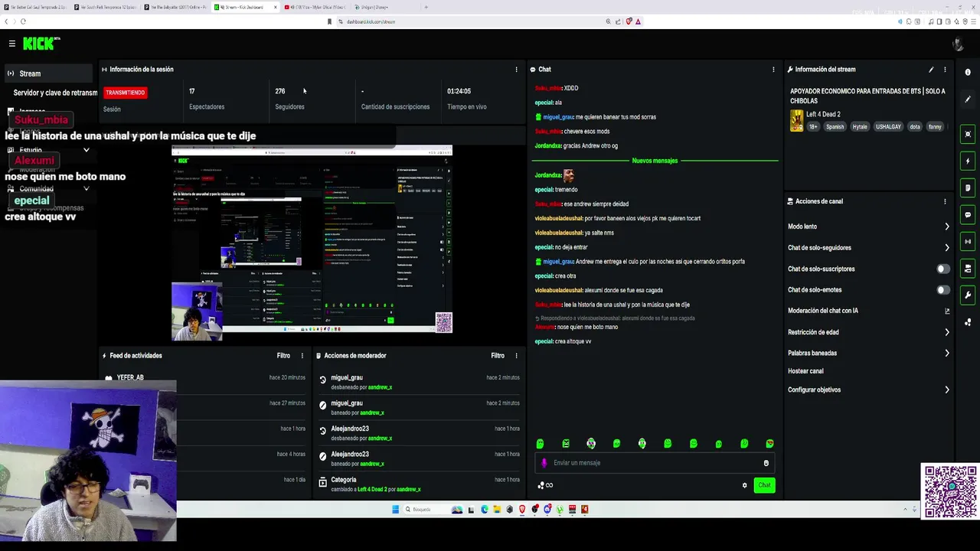980x551 pixels.
Task: Click the Left 4 Dead 2 category name
Action: click(823, 115)
